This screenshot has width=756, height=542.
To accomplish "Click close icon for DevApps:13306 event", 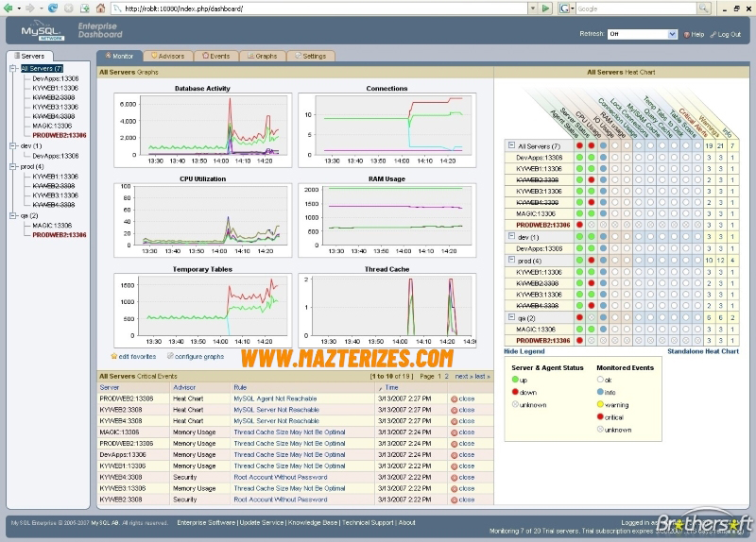I will tap(455, 455).
